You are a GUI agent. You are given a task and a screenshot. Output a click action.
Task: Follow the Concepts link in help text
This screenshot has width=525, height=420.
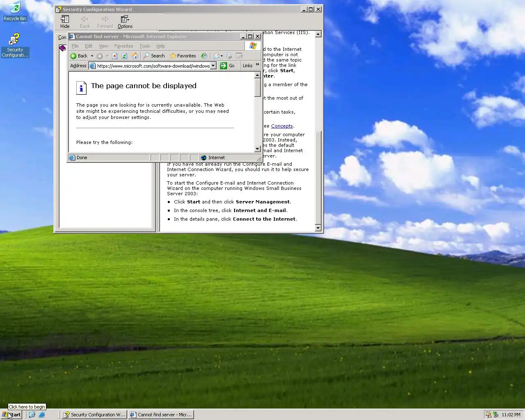tap(282, 126)
